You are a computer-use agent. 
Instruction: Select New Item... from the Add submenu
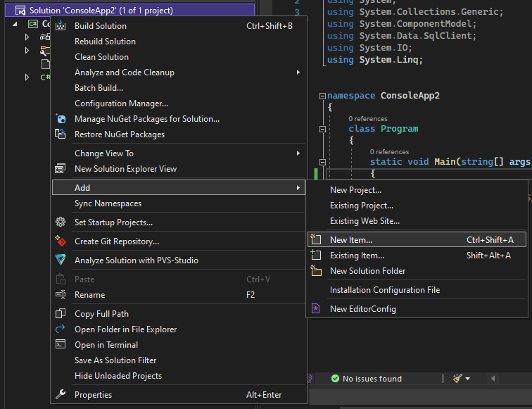click(x=351, y=240)
